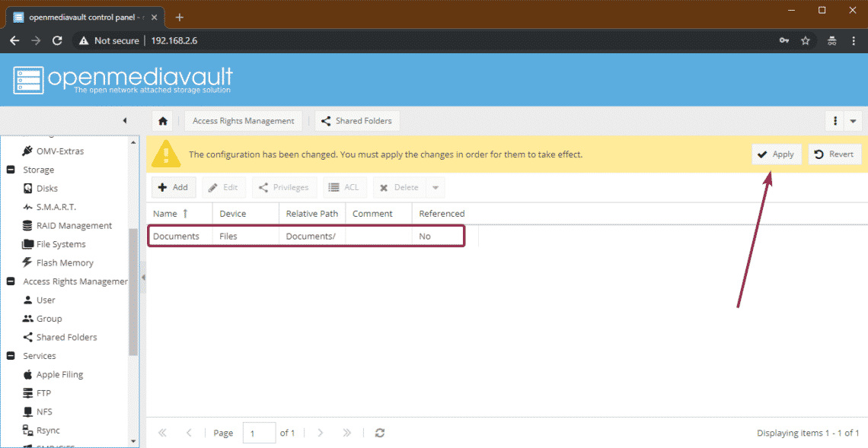This screenshot has height=448, width=868.
Task: Open Disks in the Storage section
Action: [46, 189]
